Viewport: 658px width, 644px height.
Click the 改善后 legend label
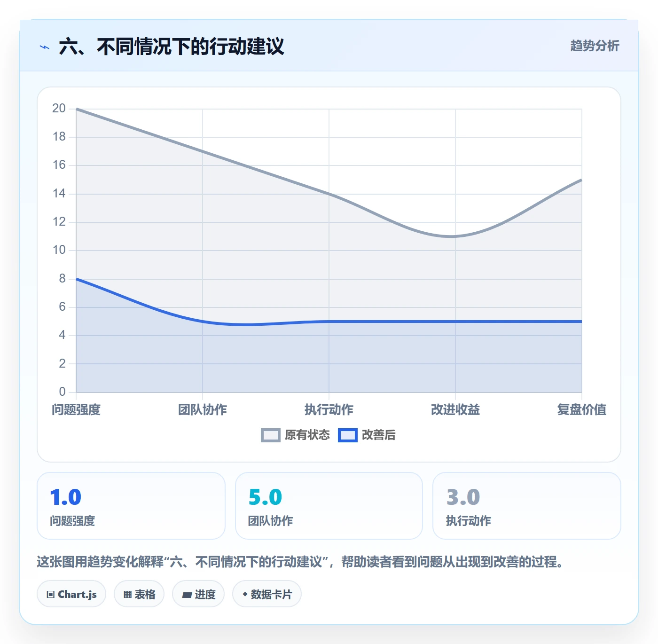click(378, 435)
